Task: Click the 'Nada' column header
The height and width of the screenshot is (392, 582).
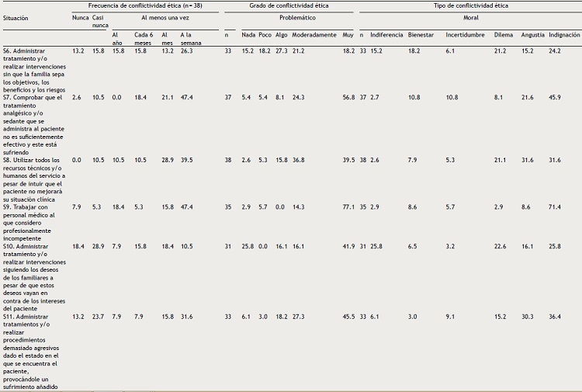Action: coord(248,35)
